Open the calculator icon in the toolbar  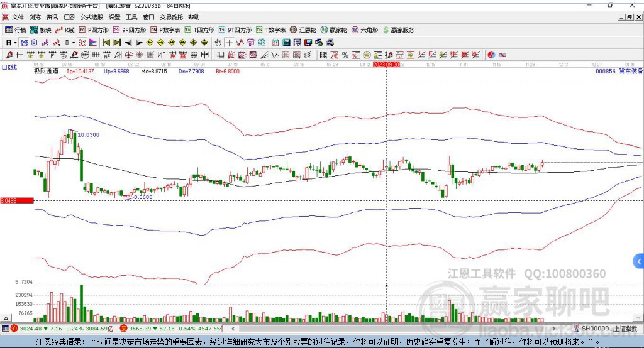click(x=286, y=42)
